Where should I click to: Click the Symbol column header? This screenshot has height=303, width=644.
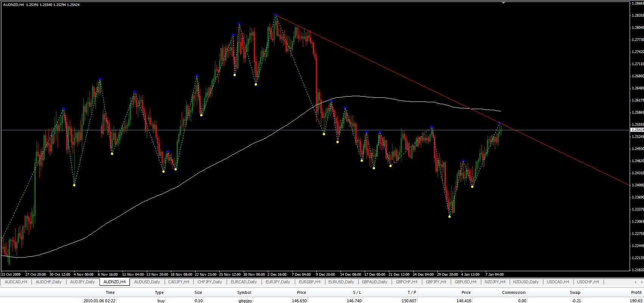tap(244, 292)
